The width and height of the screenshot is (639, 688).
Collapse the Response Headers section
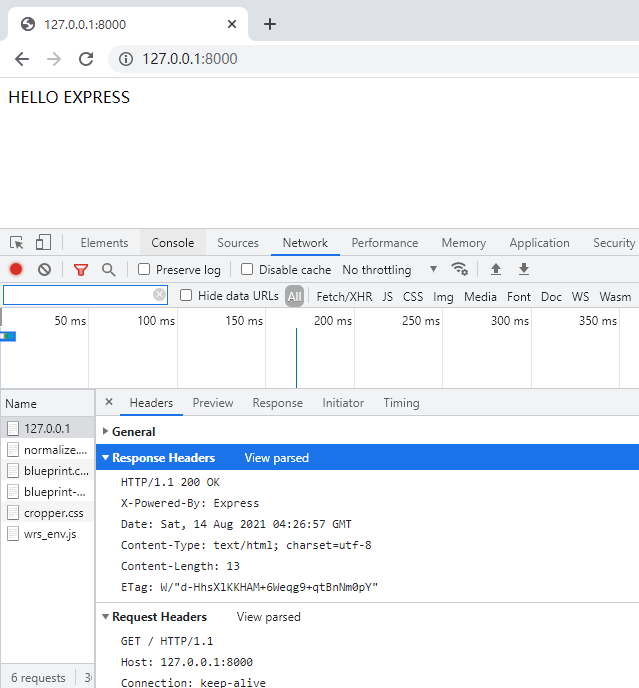click(105, 458)
